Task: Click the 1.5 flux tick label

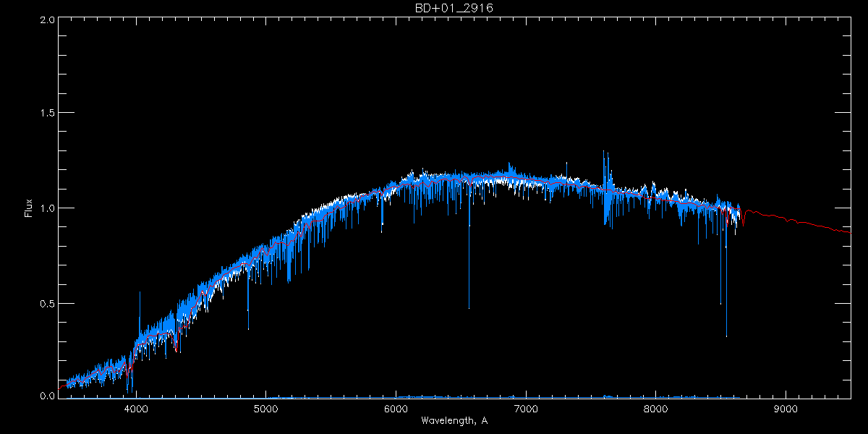Action: pyautogui.click(x=47, y=114)
